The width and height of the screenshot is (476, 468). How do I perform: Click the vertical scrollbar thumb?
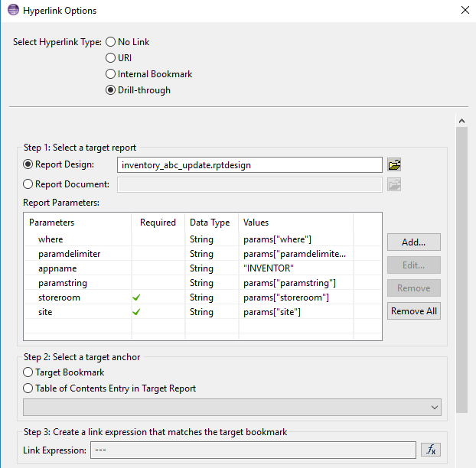pyautogui.click(x=461, y=270)
